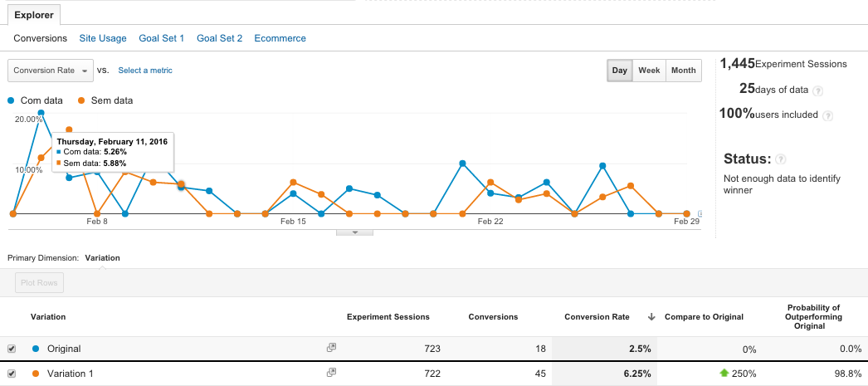Open the Conversion Rate metric dropdown
This screenshot has width=868, height=386.
coord(51,71)
